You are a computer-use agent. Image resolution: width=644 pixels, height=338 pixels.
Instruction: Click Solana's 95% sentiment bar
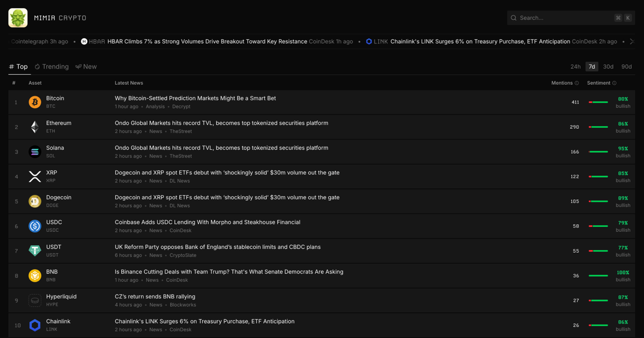click(598, 152)
